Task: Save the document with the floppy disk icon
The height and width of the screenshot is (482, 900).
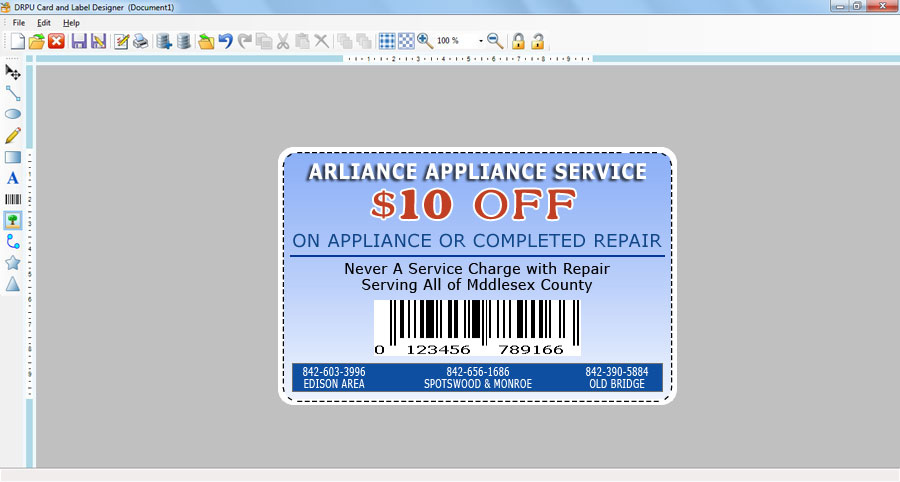Action: [x=79, y=41]
